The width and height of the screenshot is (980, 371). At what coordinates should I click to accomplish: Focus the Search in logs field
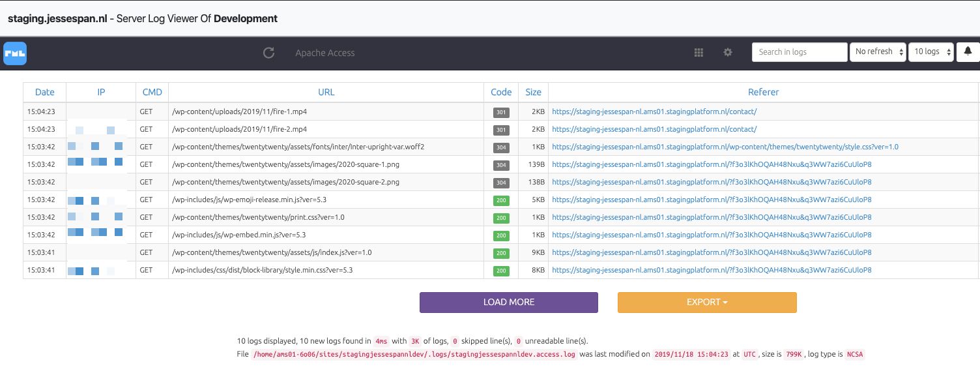coord(800,52)
